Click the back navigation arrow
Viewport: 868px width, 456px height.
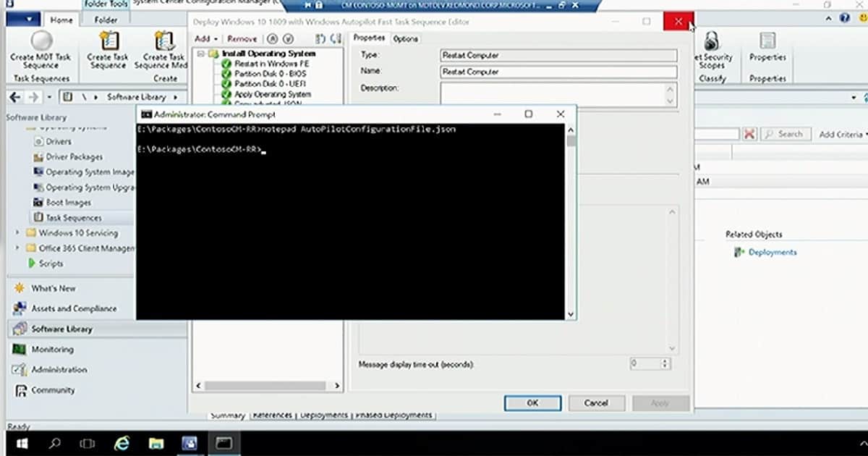14,97
